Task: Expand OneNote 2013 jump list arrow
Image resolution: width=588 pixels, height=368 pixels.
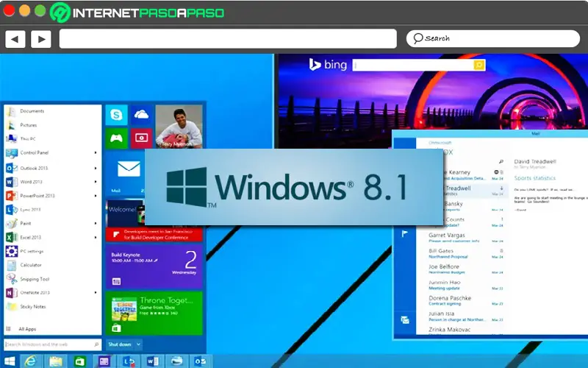Action: (96, 292)
